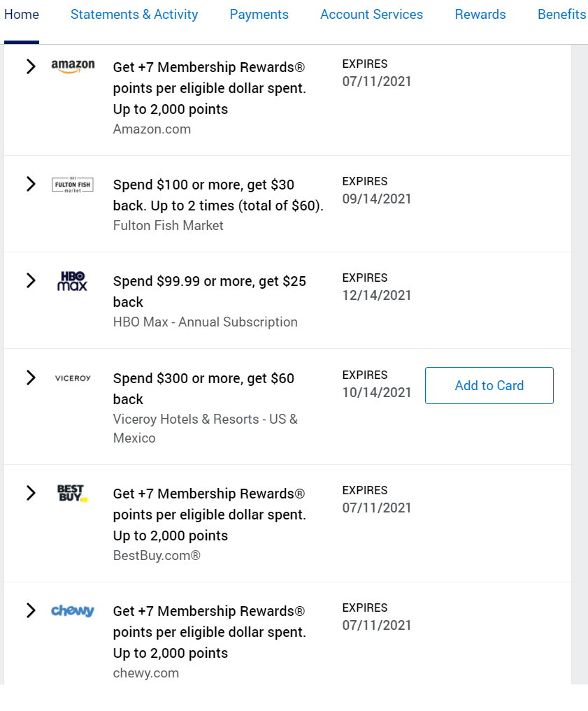Expand the HBO Max offer details
Viewport: 588px width, 711px height.
[31, 281]
